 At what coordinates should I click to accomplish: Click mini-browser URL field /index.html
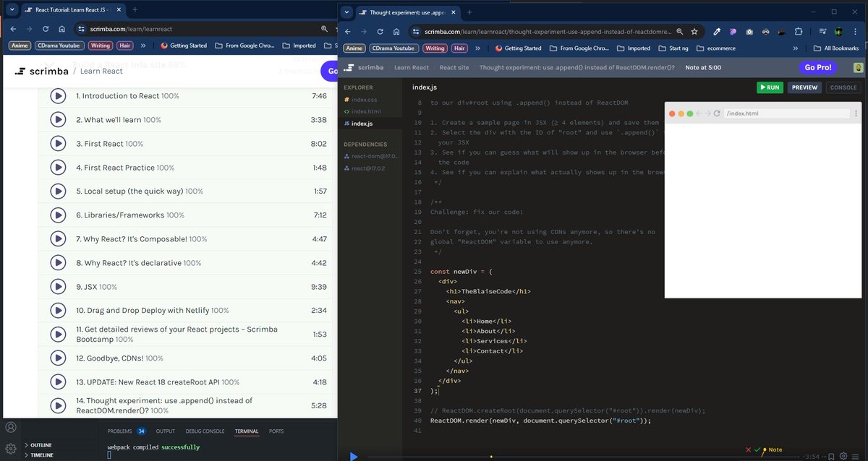pyautogui.click(x=787, y=113)
